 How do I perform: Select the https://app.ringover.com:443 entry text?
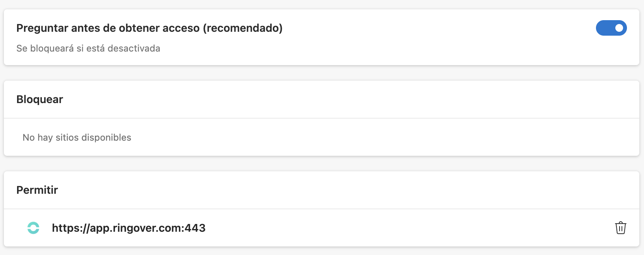tap(129, 228)
